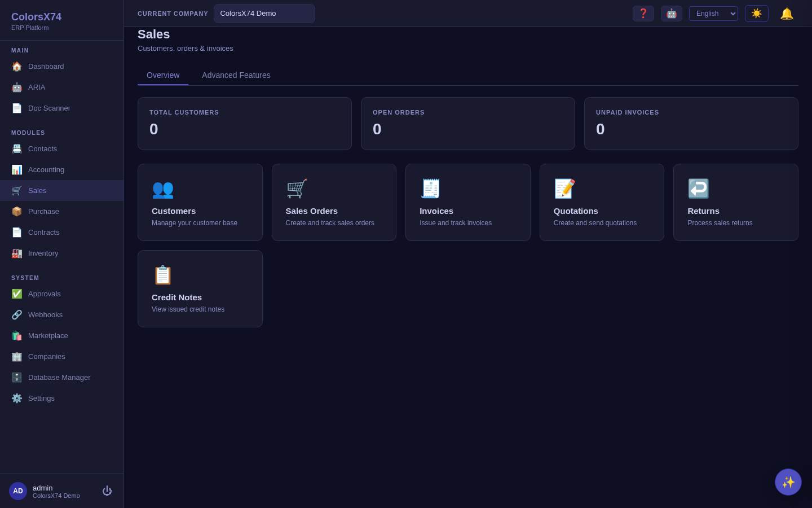
Task: Click the large Sales Orders cart icon
Action: 297,189
